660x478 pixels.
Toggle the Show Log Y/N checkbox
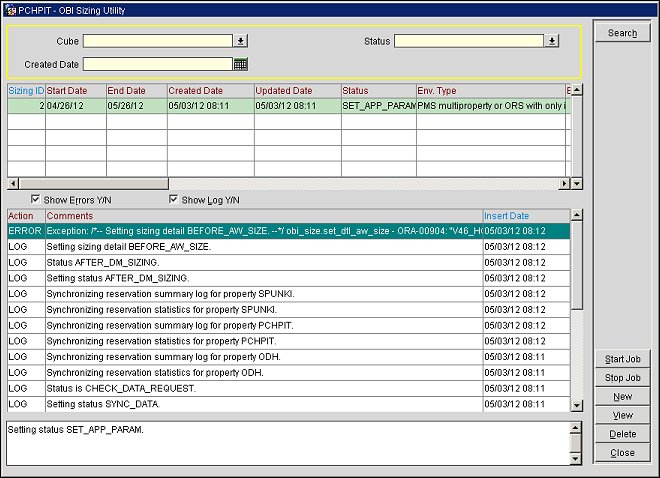point(174,200)
